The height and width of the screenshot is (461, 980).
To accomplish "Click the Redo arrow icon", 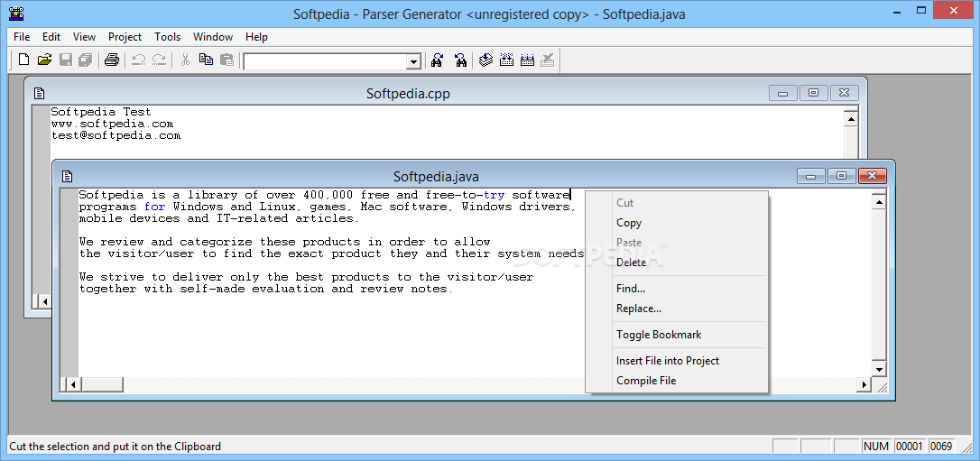I will click(159, 60).
